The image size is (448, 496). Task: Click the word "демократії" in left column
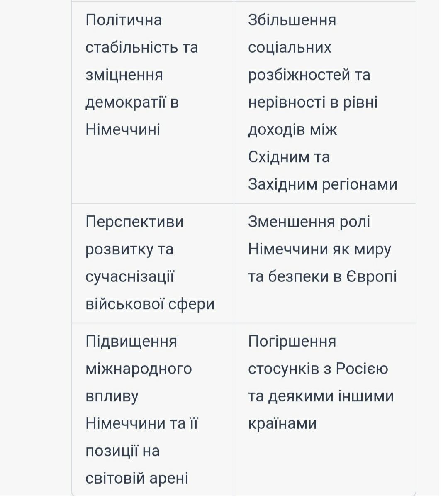tap(126, 103)
